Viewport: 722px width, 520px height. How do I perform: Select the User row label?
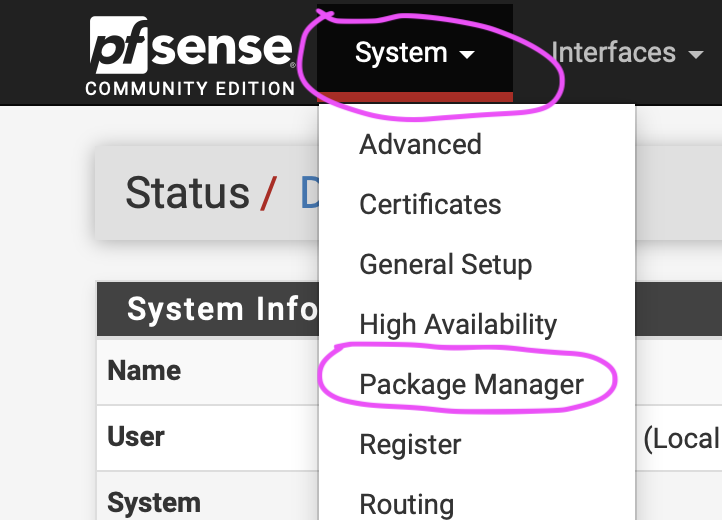(136, 437)
